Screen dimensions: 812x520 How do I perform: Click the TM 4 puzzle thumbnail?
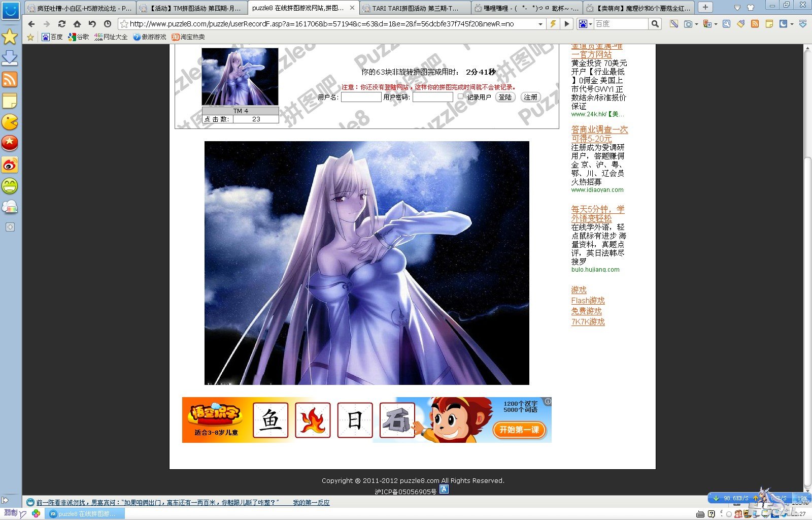(x=240, y=77)
